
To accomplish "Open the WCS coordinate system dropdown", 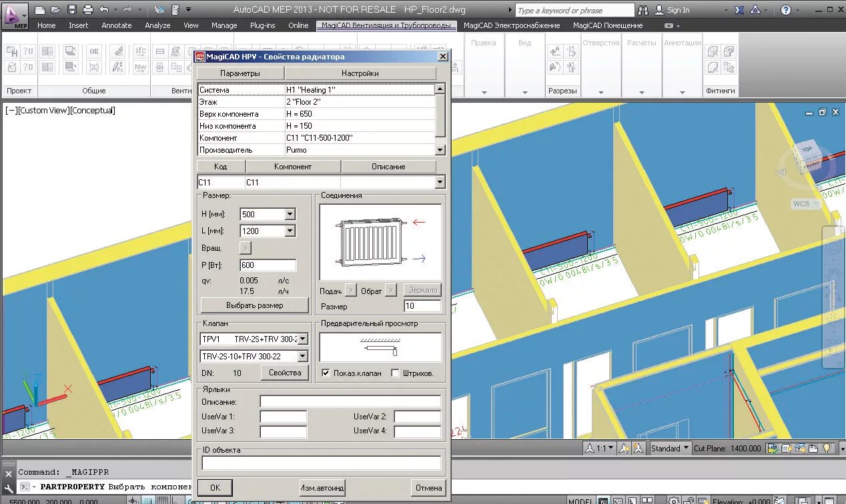I will [x=806, y=204].
